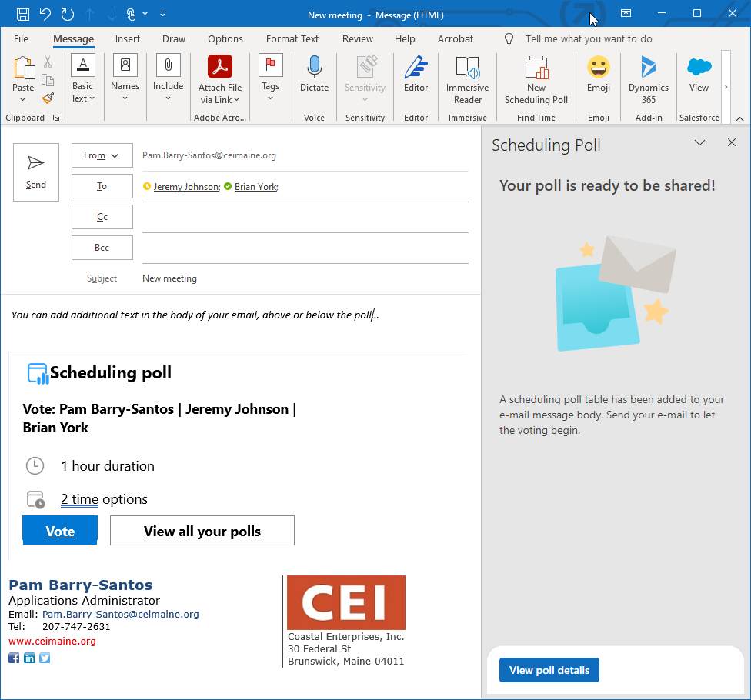Open Customize Quick Access Toolbar arrow
751x700 pixels.
point(162,14)
